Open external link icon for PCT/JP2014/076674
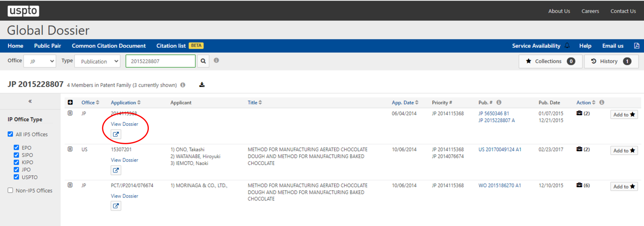This screenshot has width=644, height=226. (x=116, y=206)
